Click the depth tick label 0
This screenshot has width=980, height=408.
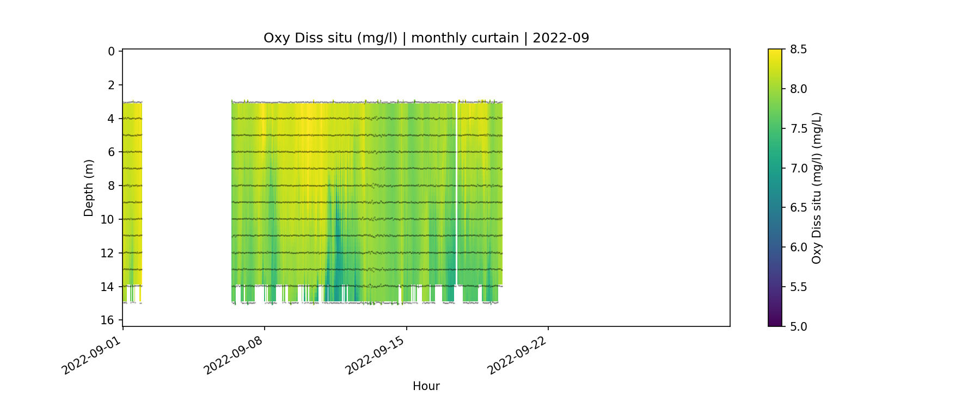coord(111,51)
